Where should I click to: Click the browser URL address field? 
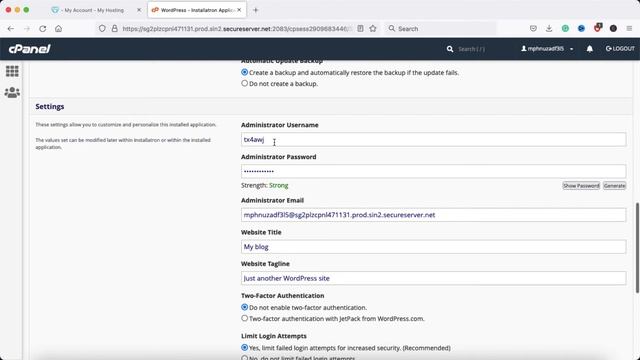coord(237,29)
